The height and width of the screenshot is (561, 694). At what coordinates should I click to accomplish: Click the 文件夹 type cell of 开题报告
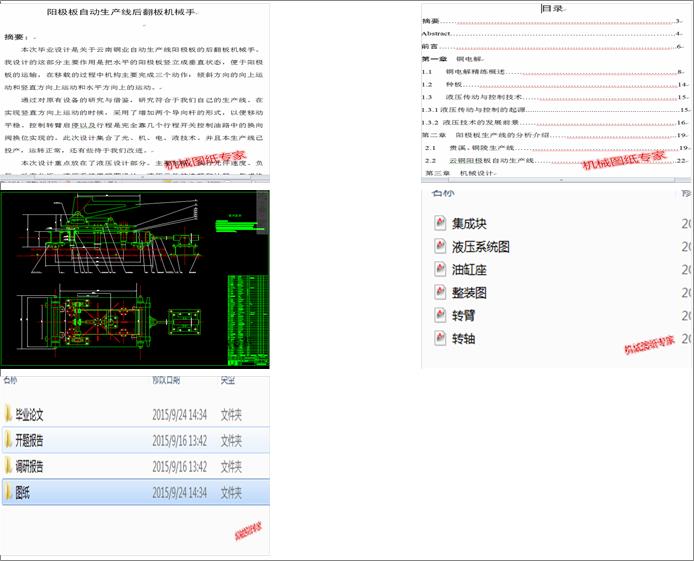coord(231,440)
